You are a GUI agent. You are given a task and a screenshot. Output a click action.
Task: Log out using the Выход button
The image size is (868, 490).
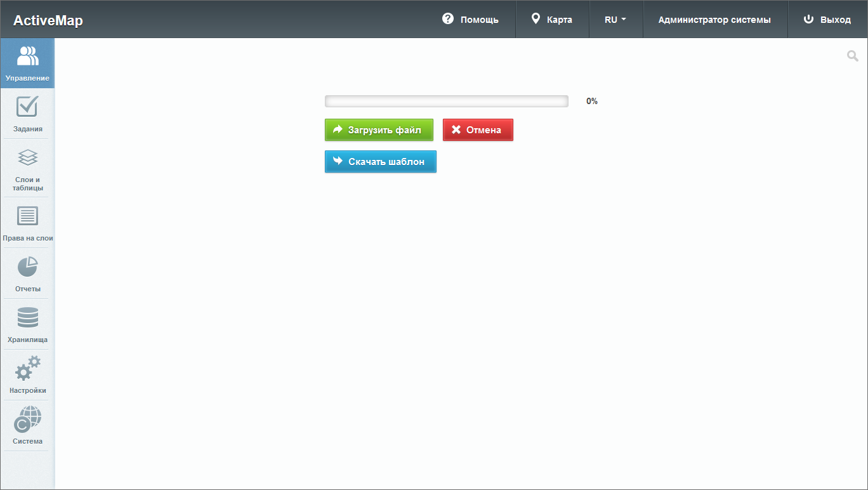[827, 20]
